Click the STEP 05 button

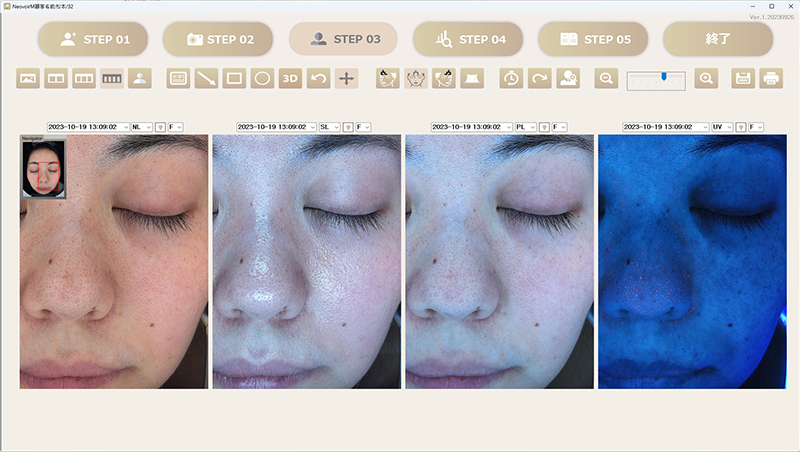click(x=593, y=39)
